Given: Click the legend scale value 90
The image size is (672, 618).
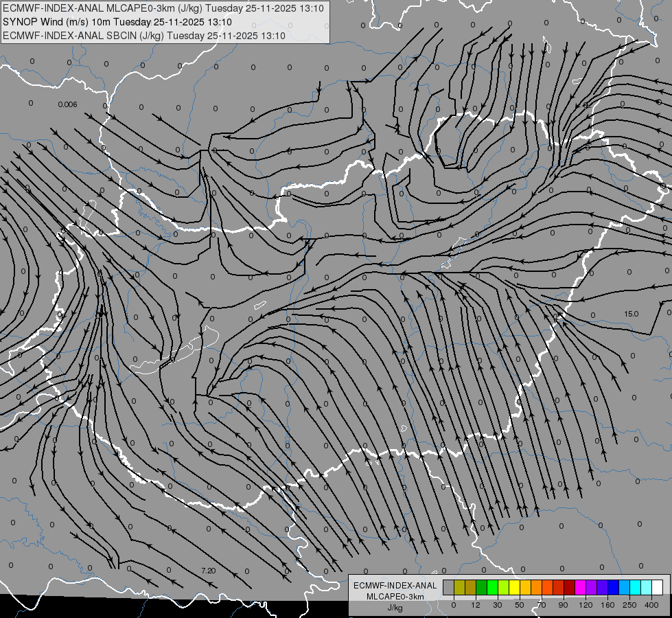Looking at the screenshot, I should [x=564, y=605].
